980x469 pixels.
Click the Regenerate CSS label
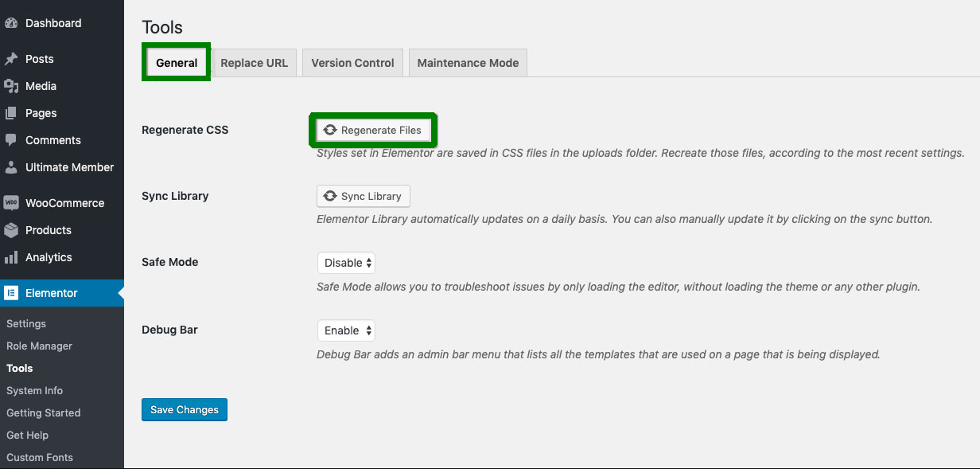click(185, 130)
